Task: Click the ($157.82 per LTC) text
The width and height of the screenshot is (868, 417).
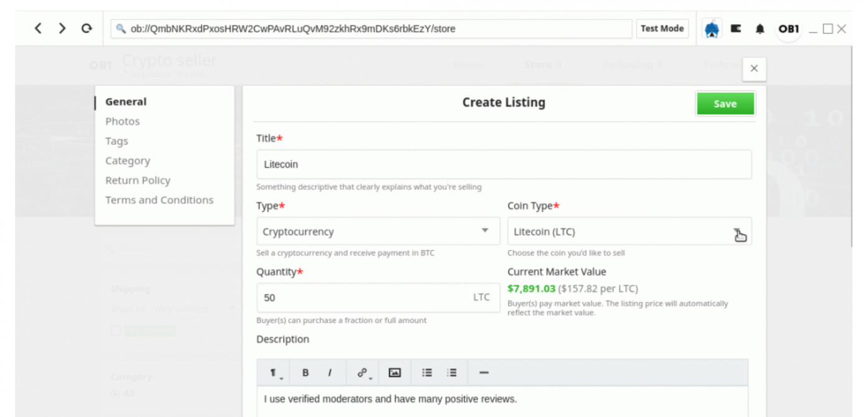Action: 598,289
